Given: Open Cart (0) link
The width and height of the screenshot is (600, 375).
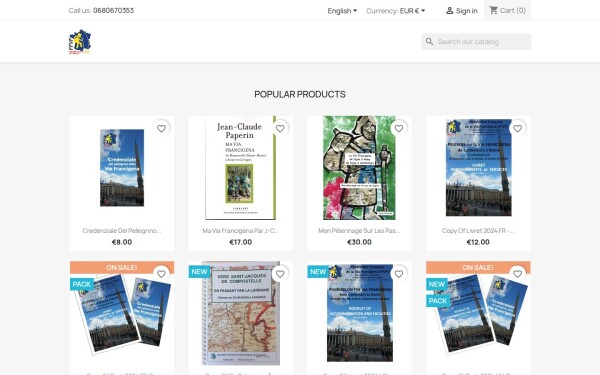Looking at the screenshot, I should coord(507,10).
